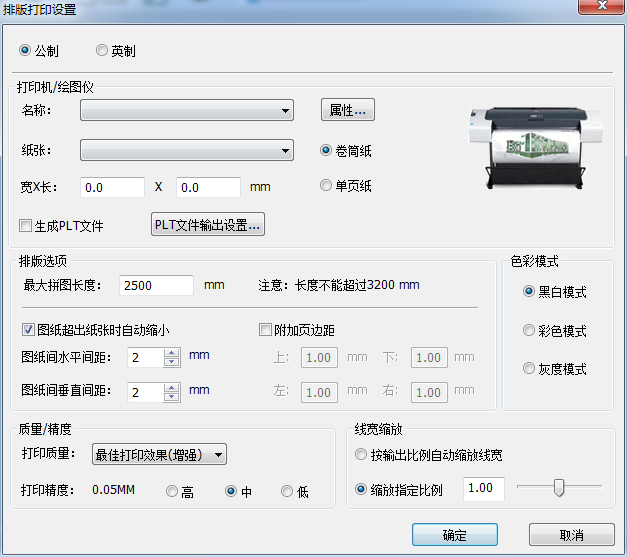Decrease 图纸间垂直间距 with down arrow
Screen dimensions: 627x557
(x=171, y=397)
